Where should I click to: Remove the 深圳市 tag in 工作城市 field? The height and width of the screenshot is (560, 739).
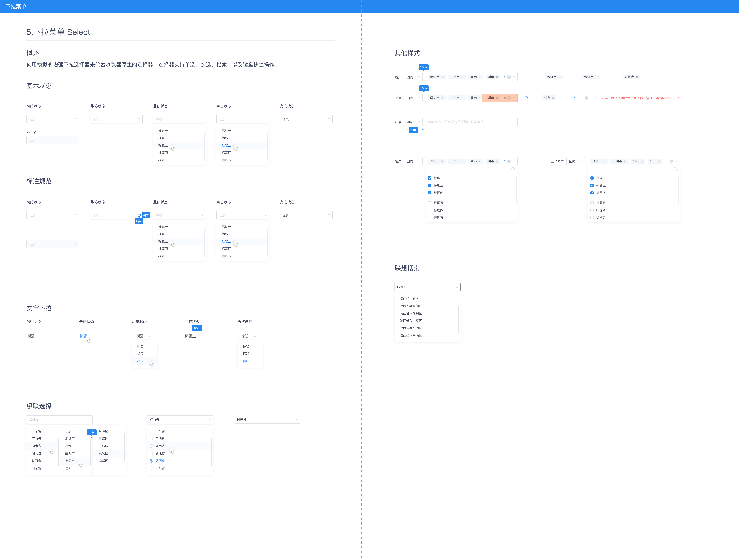pyautogui.click(x=604, y=161)
